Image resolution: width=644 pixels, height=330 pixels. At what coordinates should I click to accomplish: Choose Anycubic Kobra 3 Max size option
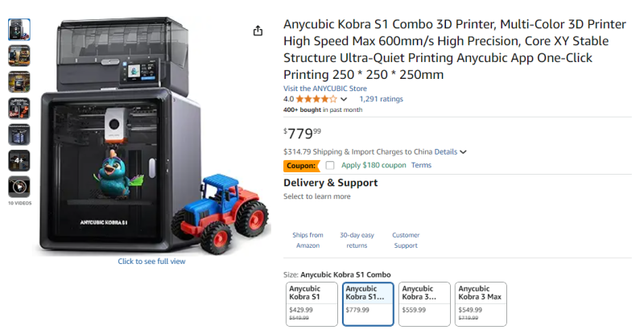click(481, 304)
